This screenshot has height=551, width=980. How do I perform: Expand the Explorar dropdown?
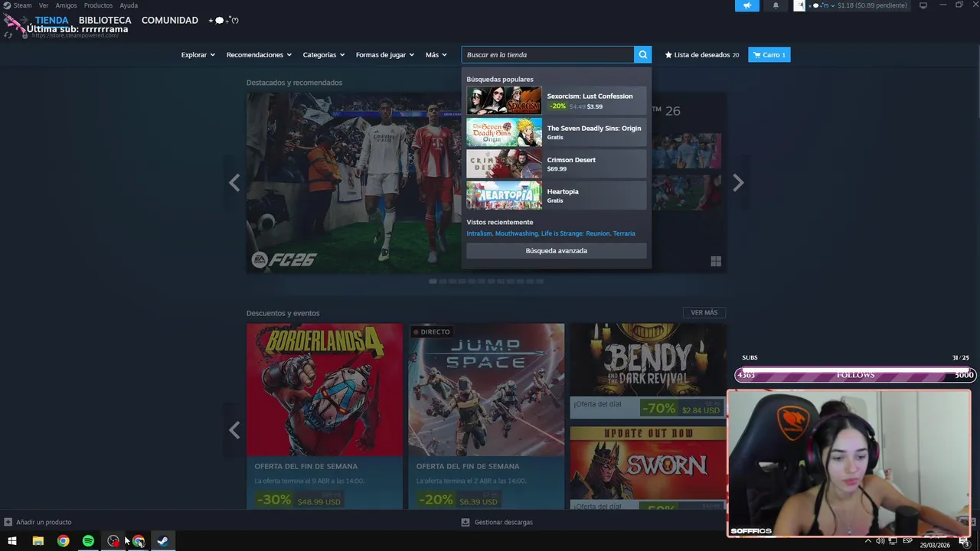(x=198, y=55)
